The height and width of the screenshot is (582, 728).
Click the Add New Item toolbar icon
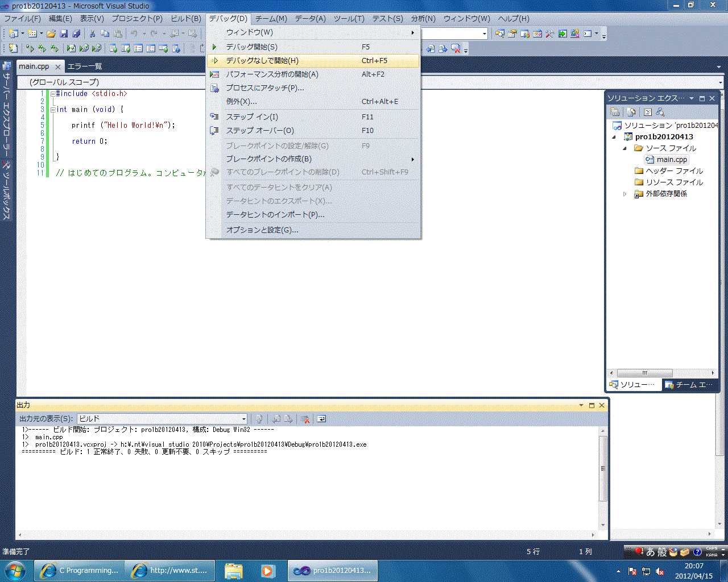coord(32,34)
